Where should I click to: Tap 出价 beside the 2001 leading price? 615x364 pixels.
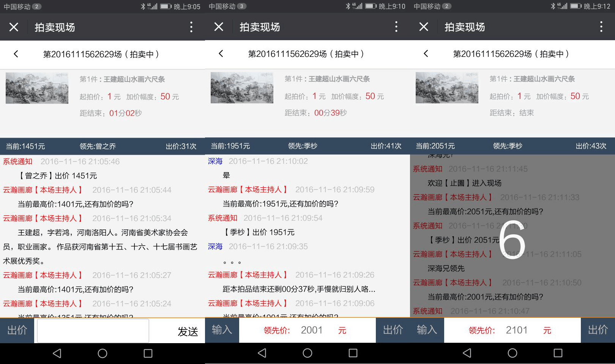[x=393, y=330]
